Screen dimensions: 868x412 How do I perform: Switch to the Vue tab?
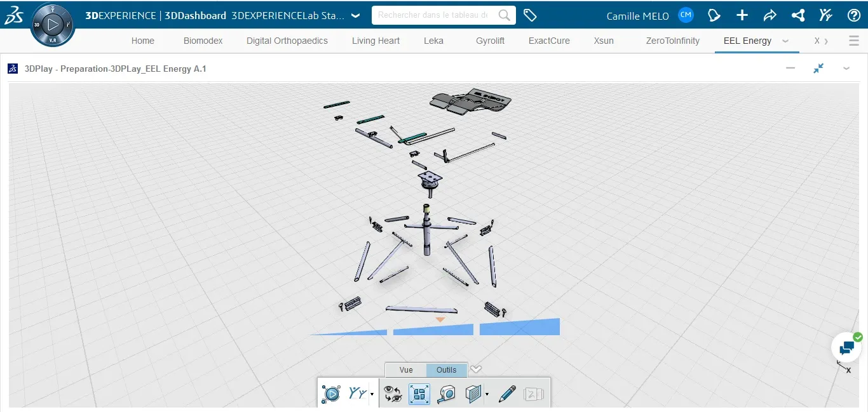point(405,369)
